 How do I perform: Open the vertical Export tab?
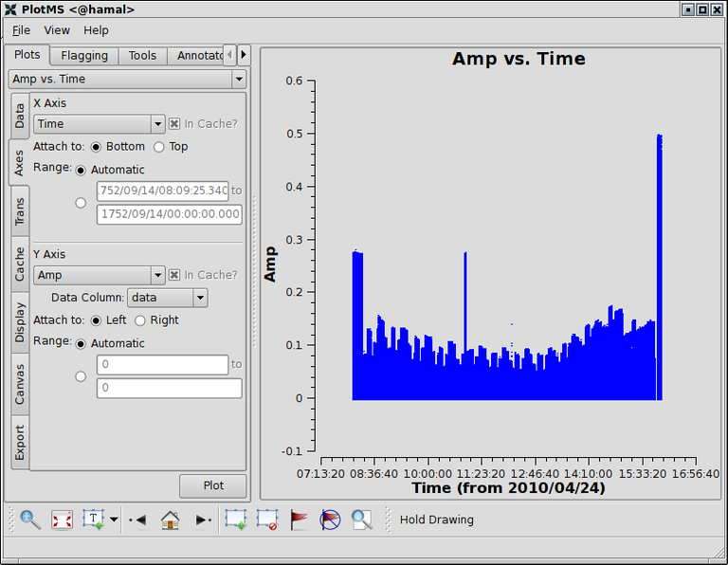[20, 442]
